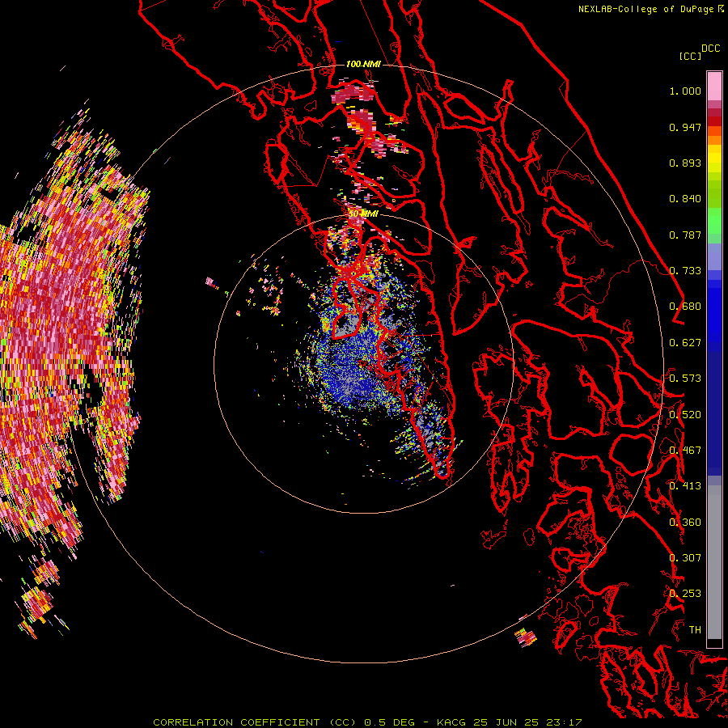Click the gray segment of the colorbar
Viewport: 728px width, 728px height.
click(x=714, y=562)
